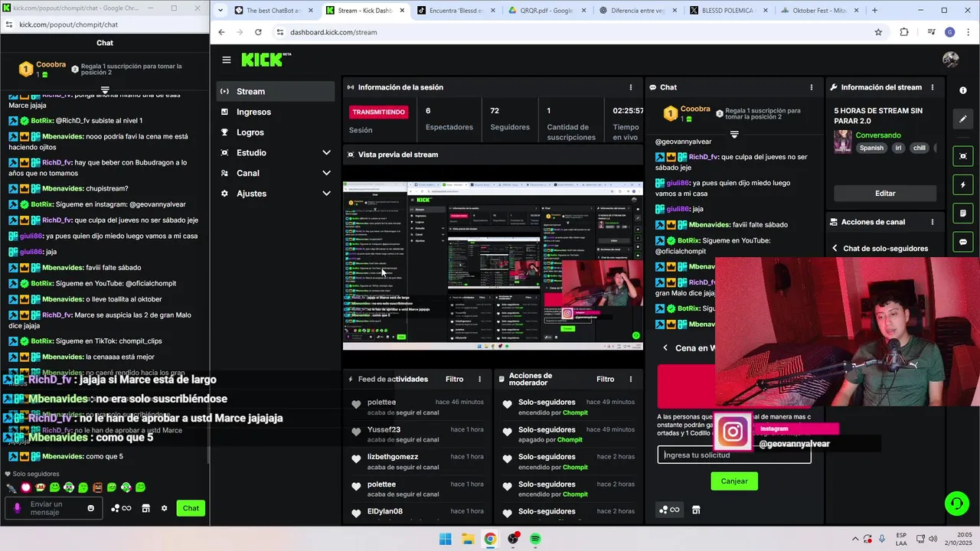Open Logros in the sidebar

(276, 132)
